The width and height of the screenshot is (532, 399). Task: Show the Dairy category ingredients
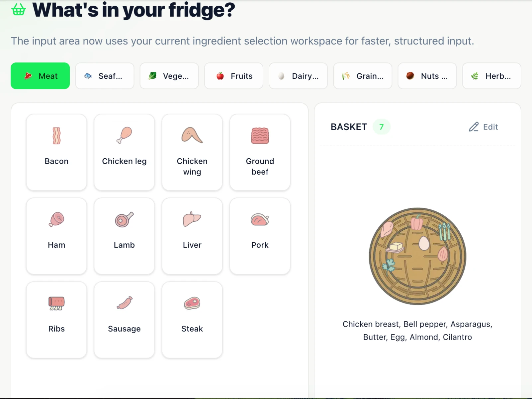[x=298, y=76]
